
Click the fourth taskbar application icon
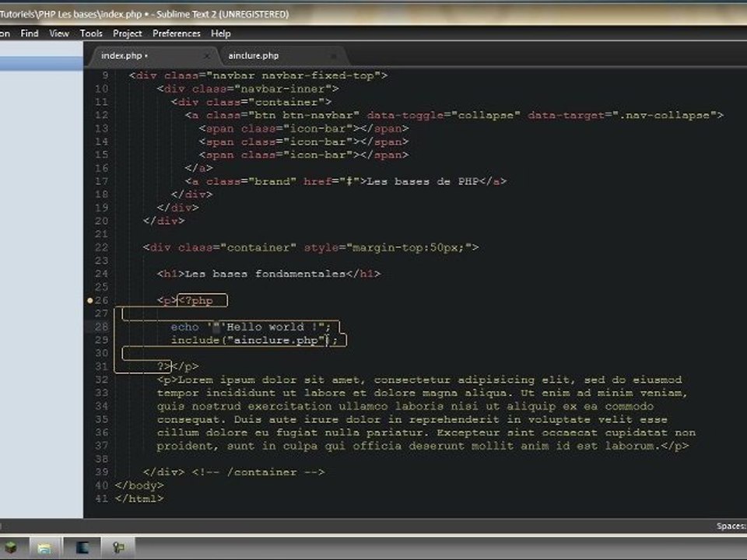[x=118, y=548]
